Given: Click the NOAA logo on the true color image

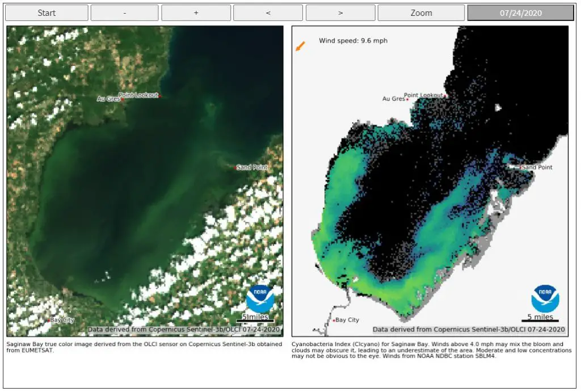Looking at the screenshot, I should point(260,299).
